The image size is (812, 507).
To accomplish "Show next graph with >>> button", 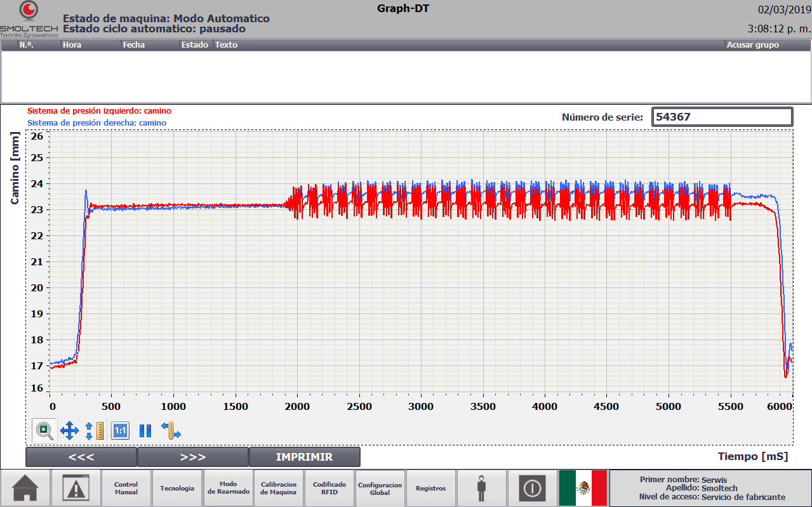I will (193, 457).
